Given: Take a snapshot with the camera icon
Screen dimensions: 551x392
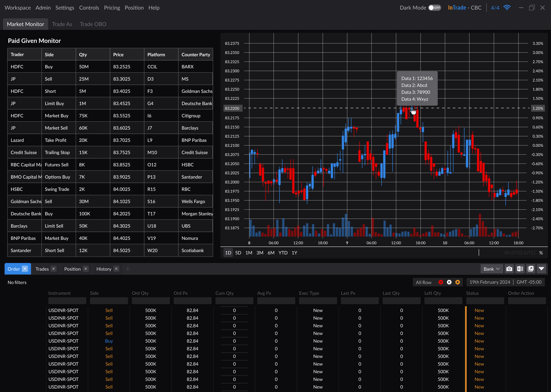Looking at the screenshot, I should tap(509, 269).
